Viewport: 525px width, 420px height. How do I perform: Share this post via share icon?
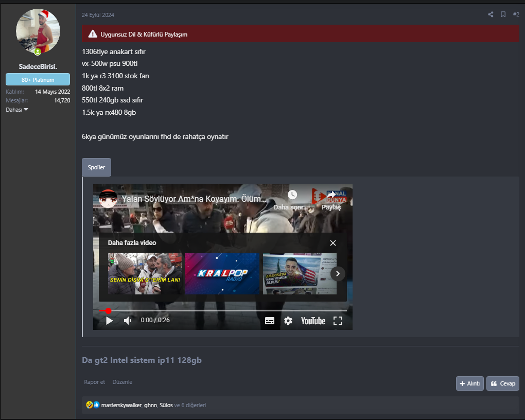click(x=491, y=14)
